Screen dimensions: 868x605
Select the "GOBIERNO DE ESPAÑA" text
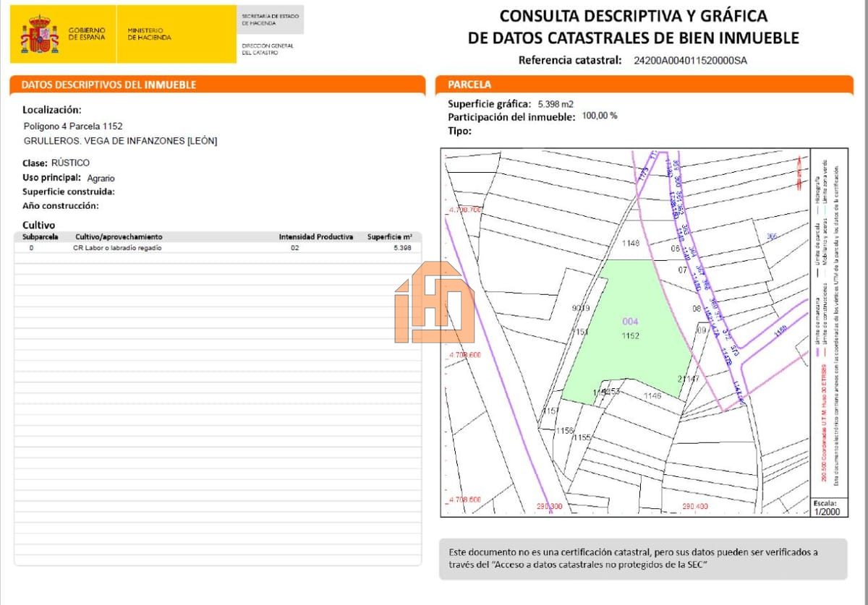[x=87, y=34]
